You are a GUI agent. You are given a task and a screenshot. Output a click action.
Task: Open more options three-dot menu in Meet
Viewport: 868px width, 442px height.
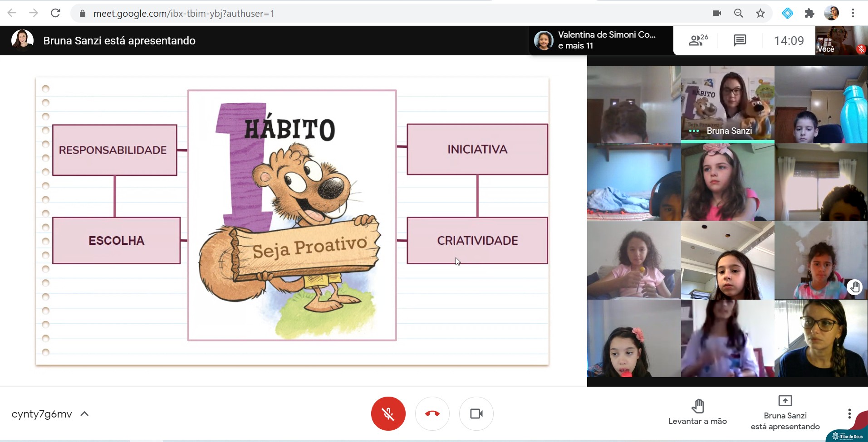point(849,413)
